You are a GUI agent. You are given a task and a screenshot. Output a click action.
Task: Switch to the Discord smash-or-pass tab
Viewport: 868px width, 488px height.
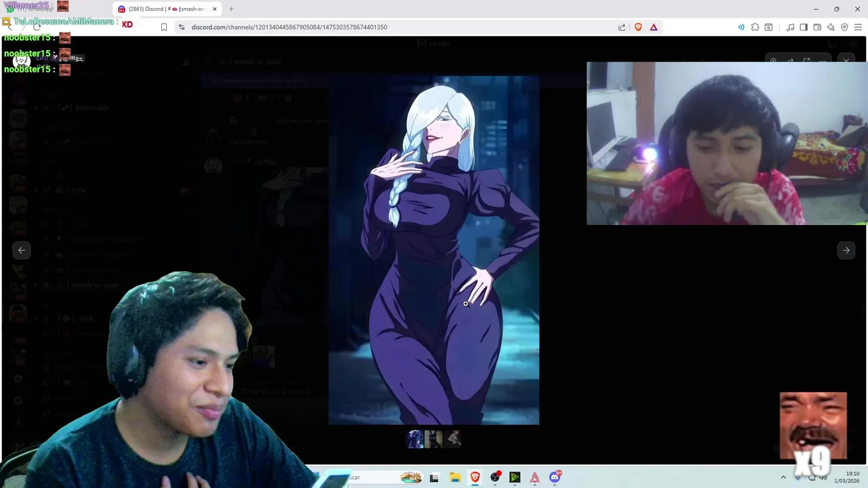click(166, 9)
